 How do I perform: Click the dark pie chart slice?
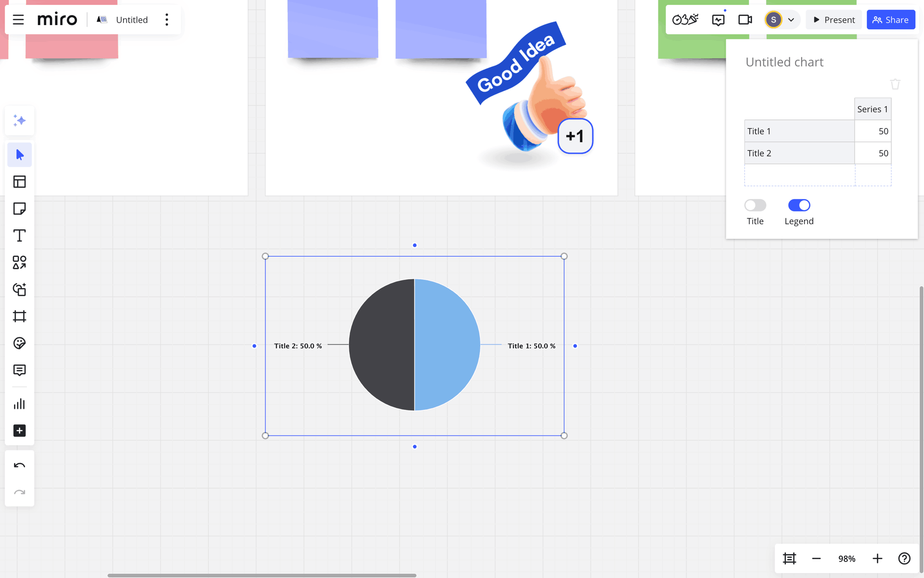click(382, 345)
